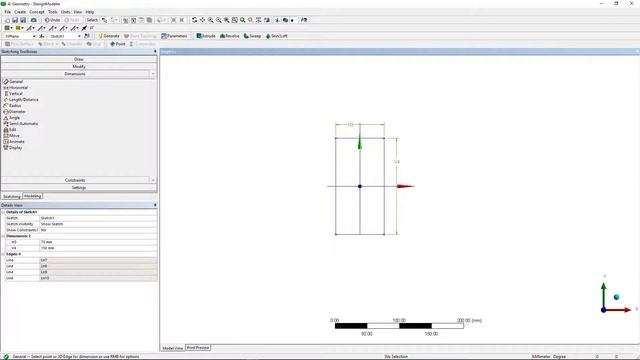Select the Diameter dimension tool
Viewport: 640px width, 360px height.
point(14,111)
